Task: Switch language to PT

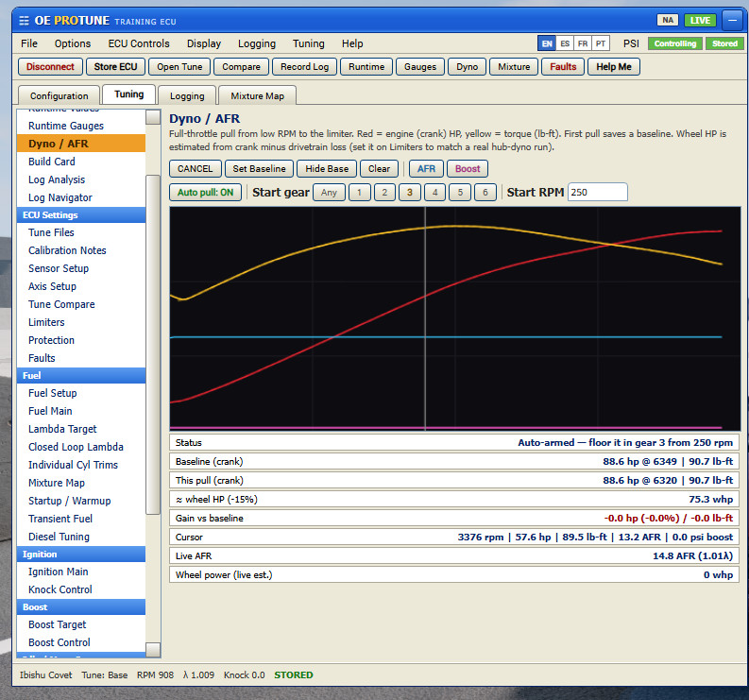Action: pos(601,43)
